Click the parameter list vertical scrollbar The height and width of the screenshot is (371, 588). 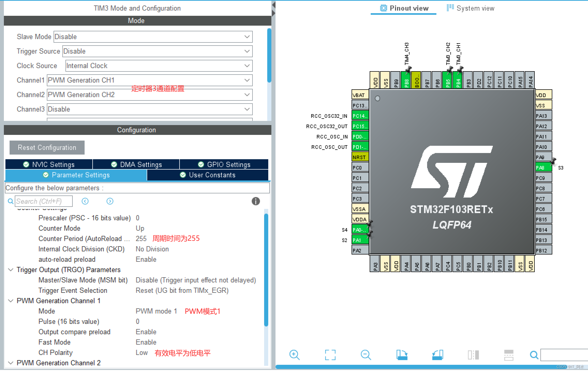[266, 270]
